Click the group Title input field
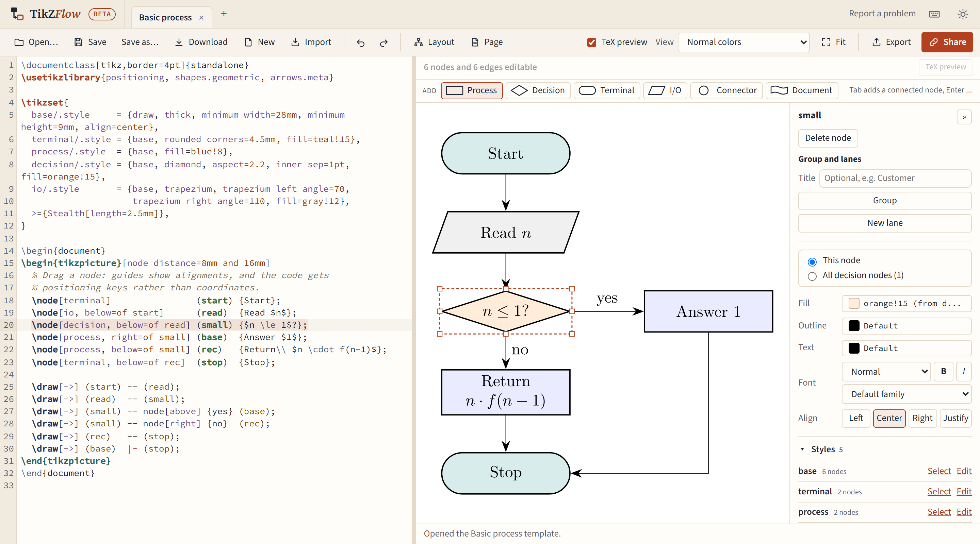The width and height of the screenshot is (980, 544). coord(895,178)
